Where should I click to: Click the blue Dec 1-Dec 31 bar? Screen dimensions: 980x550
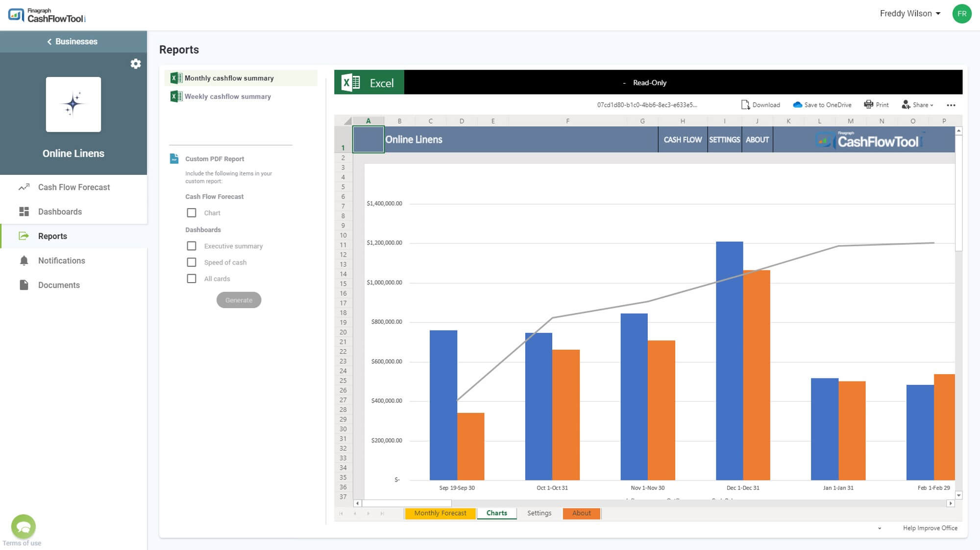tap(729, 360)
